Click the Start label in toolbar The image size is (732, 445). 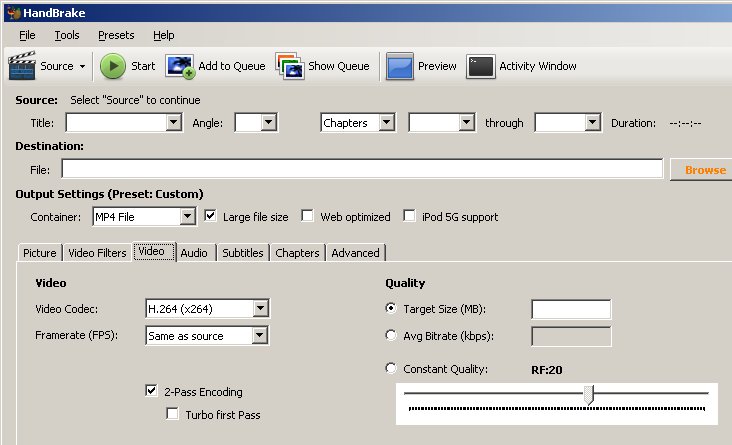point(143,66)
